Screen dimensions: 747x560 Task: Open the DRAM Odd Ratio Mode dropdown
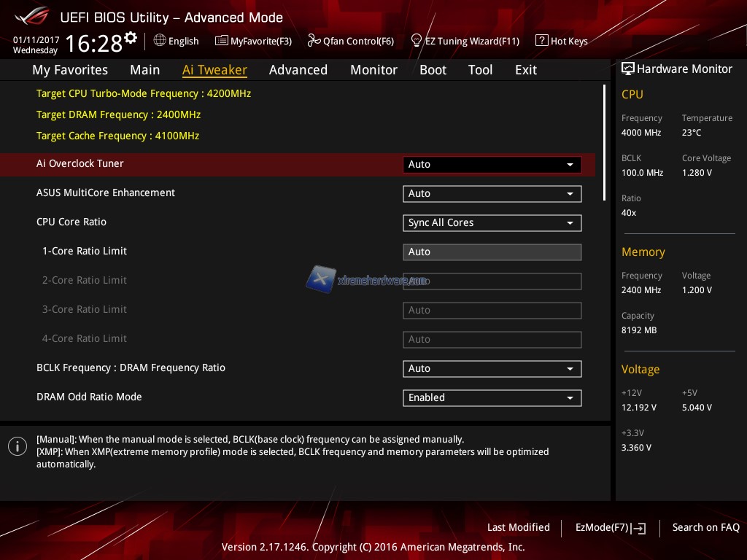[x=492, y=398]
